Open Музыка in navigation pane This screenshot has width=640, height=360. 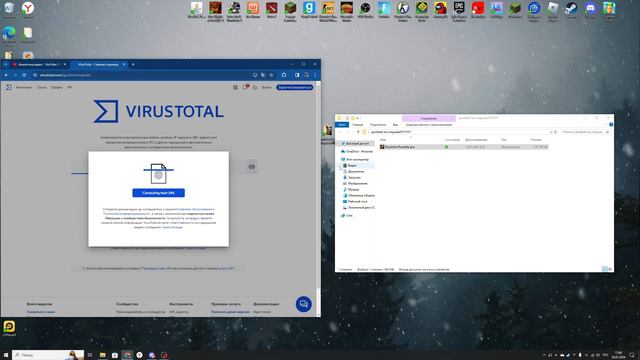[351, 189]
